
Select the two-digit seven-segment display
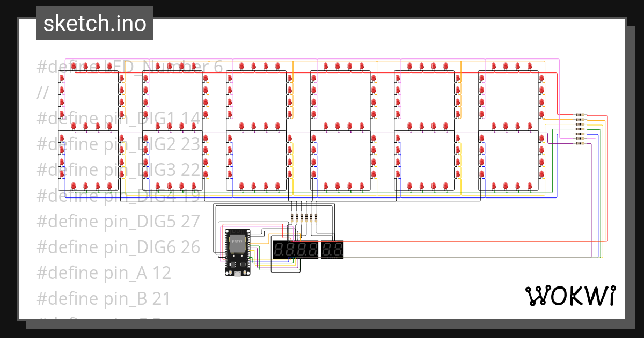(332, 250)
